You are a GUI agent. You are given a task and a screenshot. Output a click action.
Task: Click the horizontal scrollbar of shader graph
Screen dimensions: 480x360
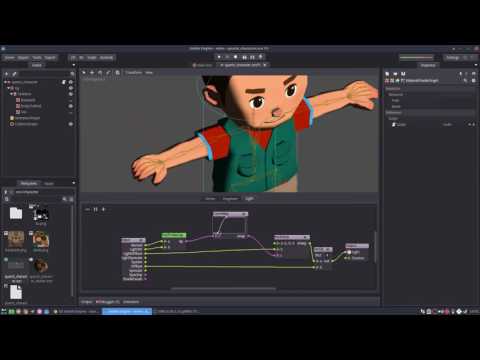pos(224,289)
